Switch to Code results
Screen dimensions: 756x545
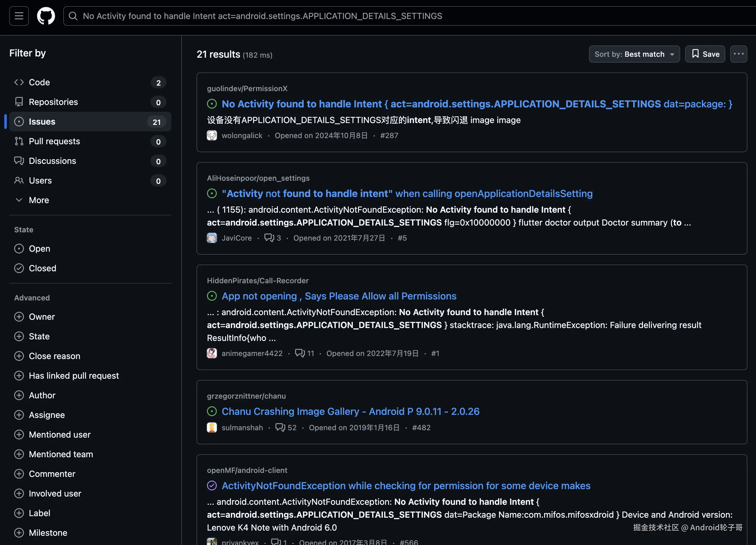point(39,82)
